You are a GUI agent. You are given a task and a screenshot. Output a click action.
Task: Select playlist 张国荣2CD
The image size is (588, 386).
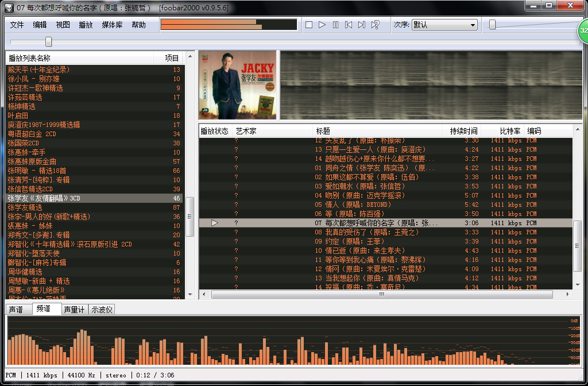[95, 143]
